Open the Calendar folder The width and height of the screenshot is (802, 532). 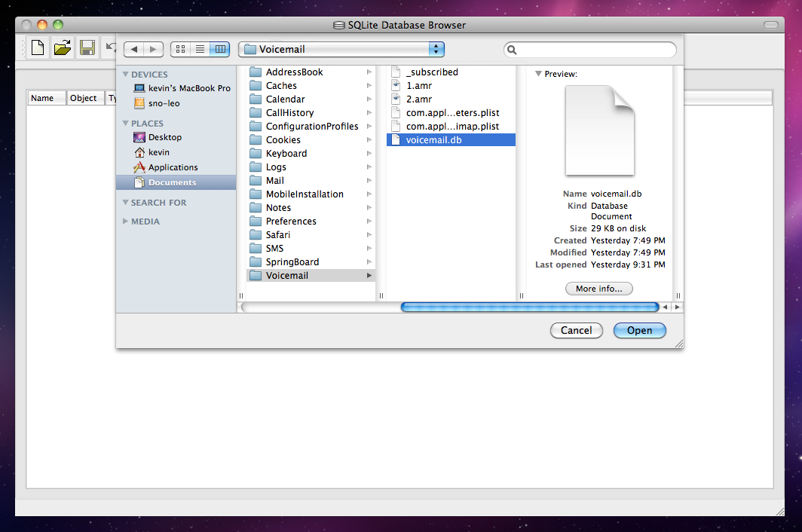tap(311, 99)
